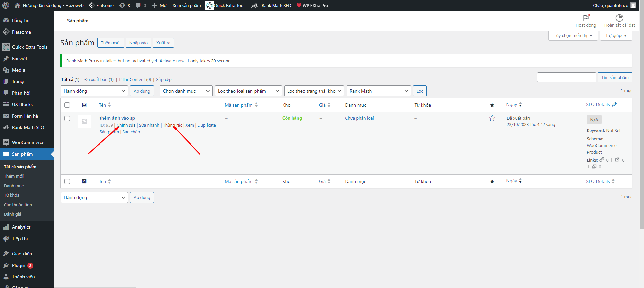Open the top Hành động bulk actions dropdown
Screen dimensions: 644x288
pyautogui.click(x=94, y=91)
